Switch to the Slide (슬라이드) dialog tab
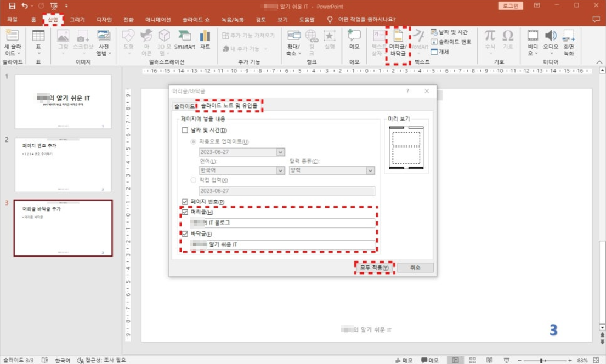The image size is (606, 364). [x=184, y=106]
